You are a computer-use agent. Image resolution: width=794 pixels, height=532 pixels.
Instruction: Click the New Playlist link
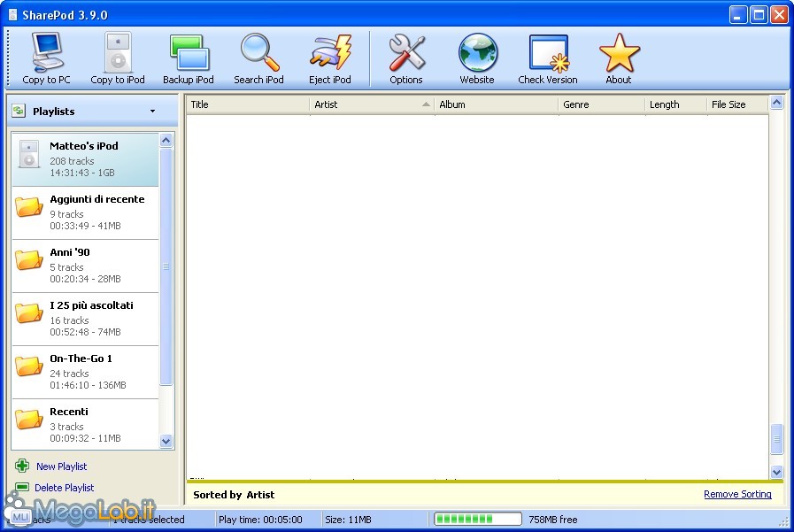point(61,466)
